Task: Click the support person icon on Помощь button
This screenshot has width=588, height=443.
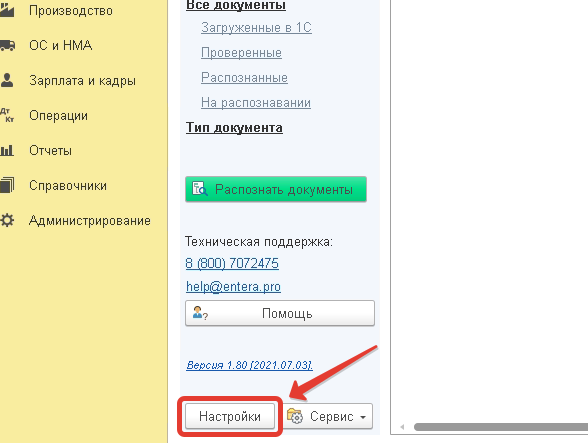Action: coord(200,313)
